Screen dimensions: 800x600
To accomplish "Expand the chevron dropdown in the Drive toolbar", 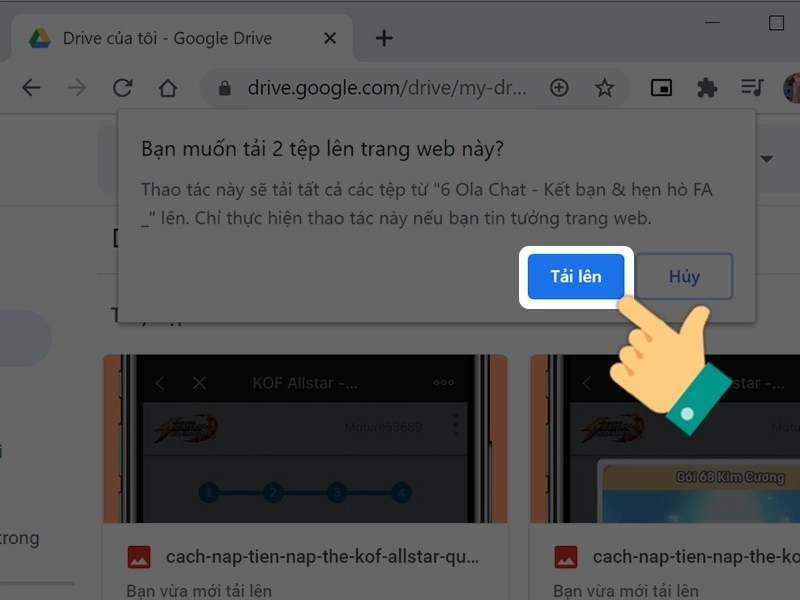I will tap(768, 159).
